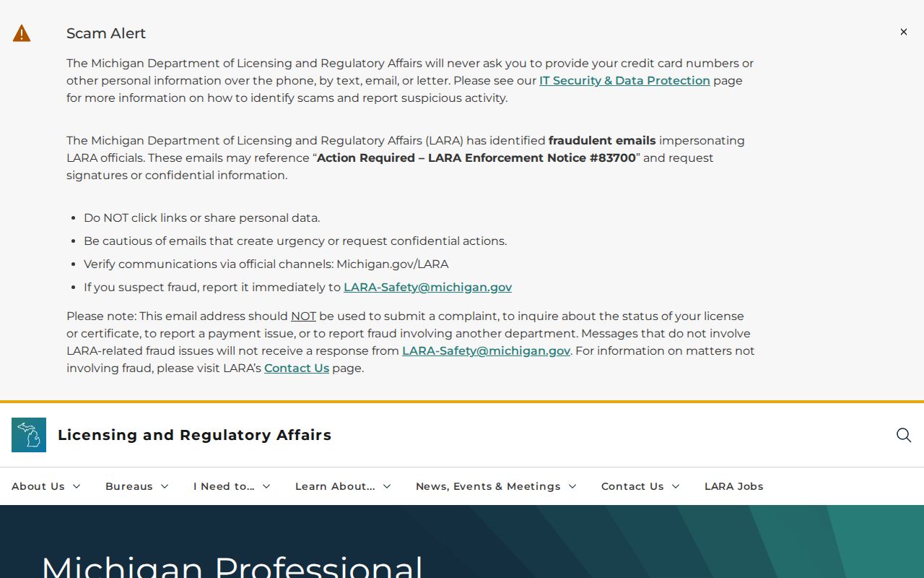Click LARA-Safety email link in the note paragraph
This screenshot has height=578, width=924.
pos(486,351)
